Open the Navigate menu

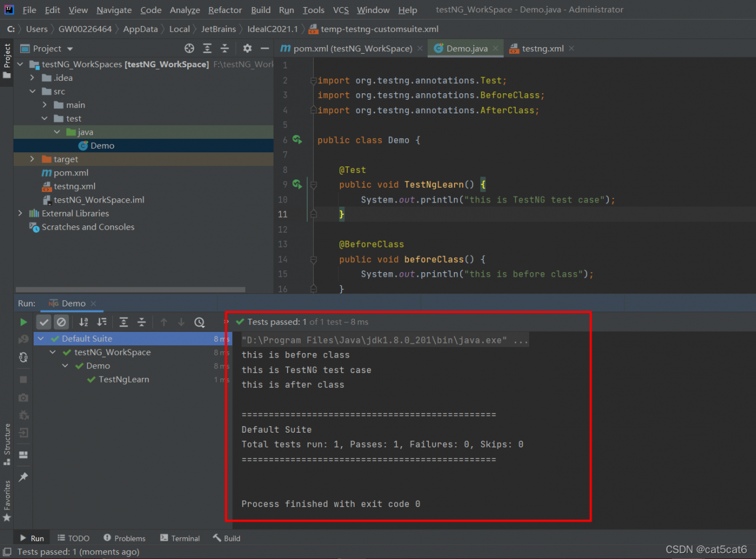114,10
